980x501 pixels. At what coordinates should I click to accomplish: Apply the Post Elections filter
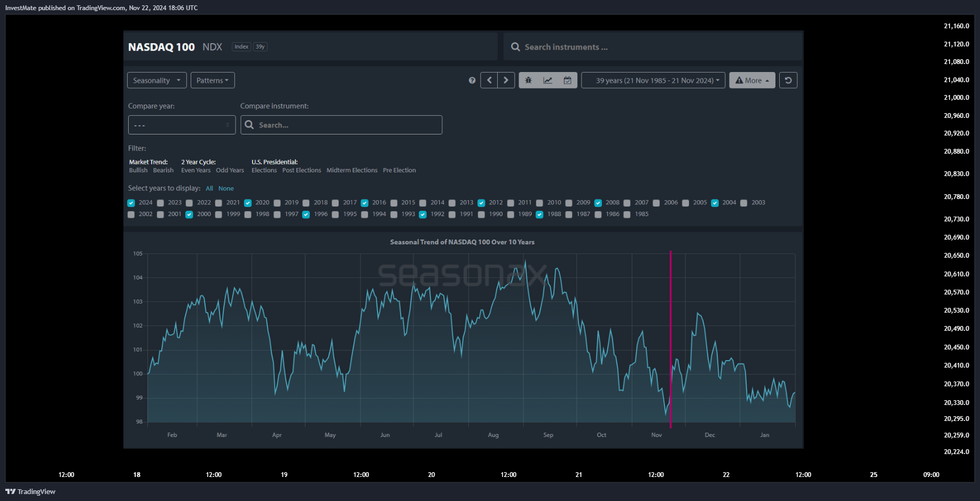[x=302, y=170]
